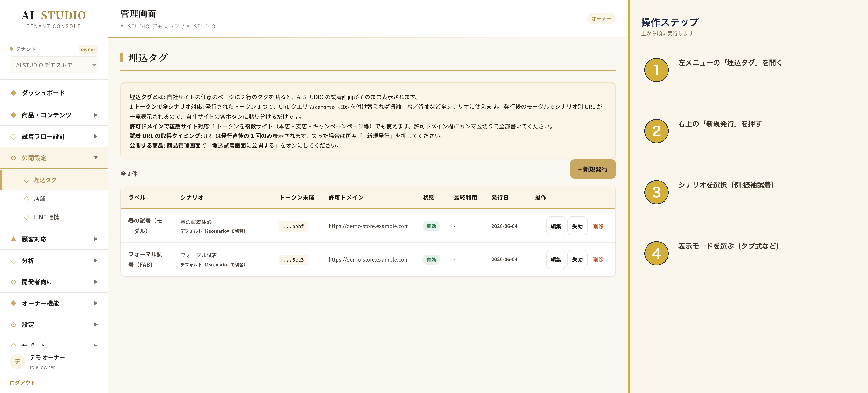Expand the 顧客対応 arrow

coord(96,239)
